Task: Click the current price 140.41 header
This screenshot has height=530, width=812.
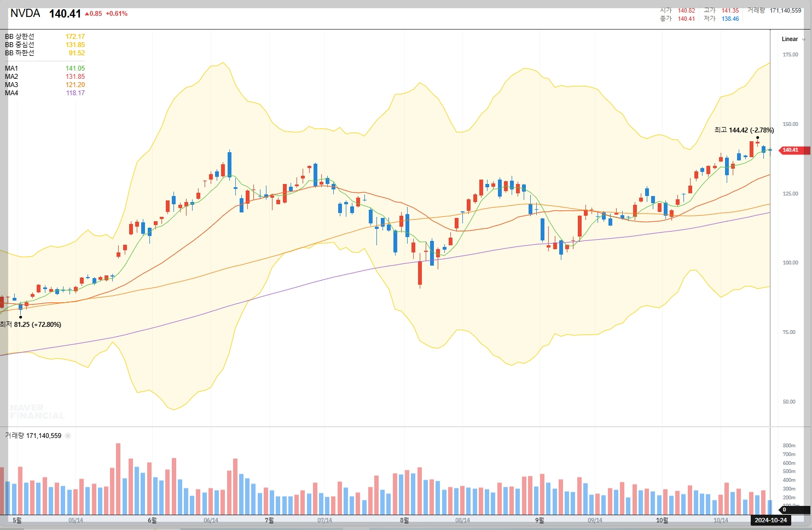Action: (x=65, y=14)
